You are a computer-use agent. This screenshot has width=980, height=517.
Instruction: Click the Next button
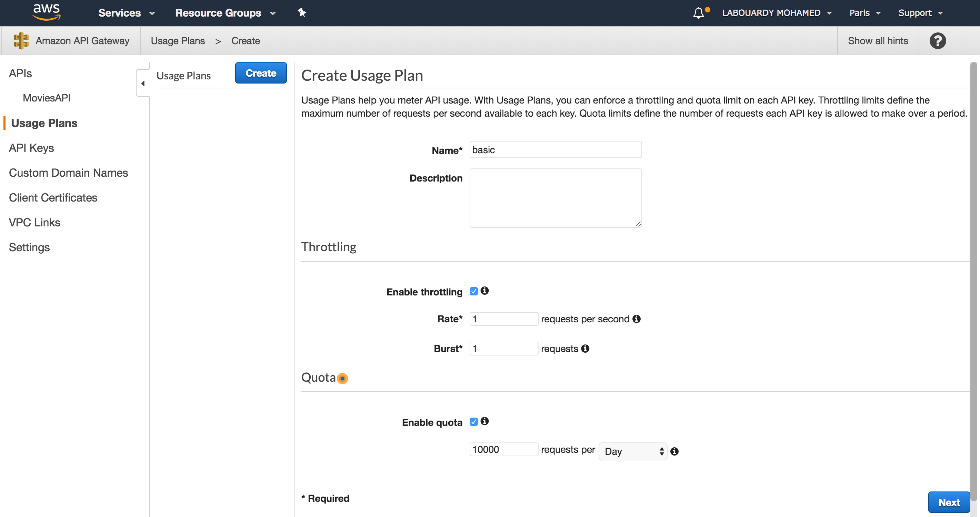coord(949,502)
